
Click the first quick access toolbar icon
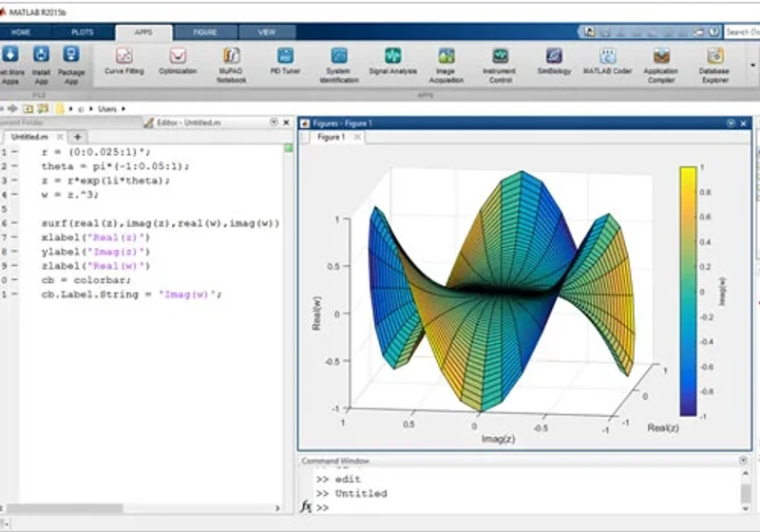click(589, 32)
